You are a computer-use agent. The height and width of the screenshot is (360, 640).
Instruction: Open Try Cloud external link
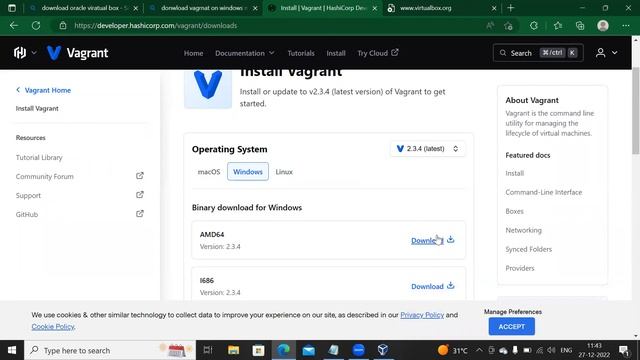pyautogui.click(x=378, y=53)
